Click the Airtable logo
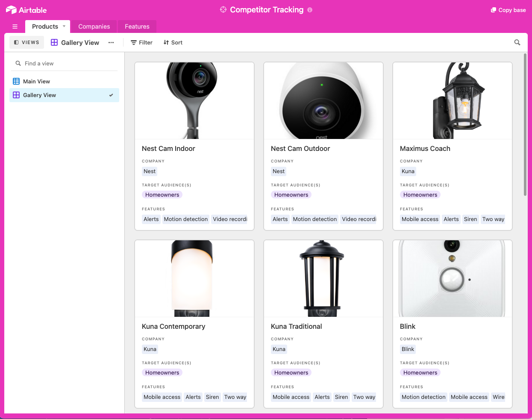The image size is (532, 419). pos(26,10)
